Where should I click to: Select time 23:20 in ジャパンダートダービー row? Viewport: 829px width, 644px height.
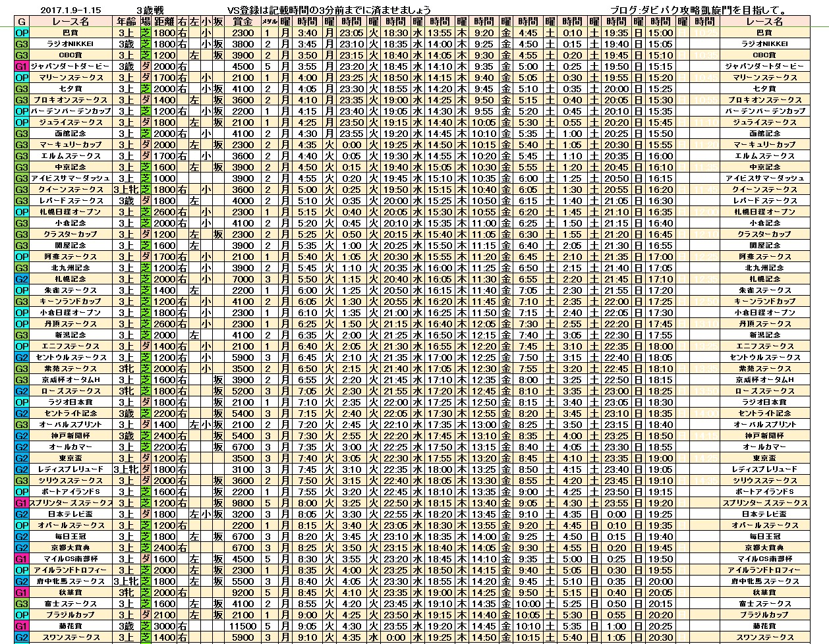point(352,67)
